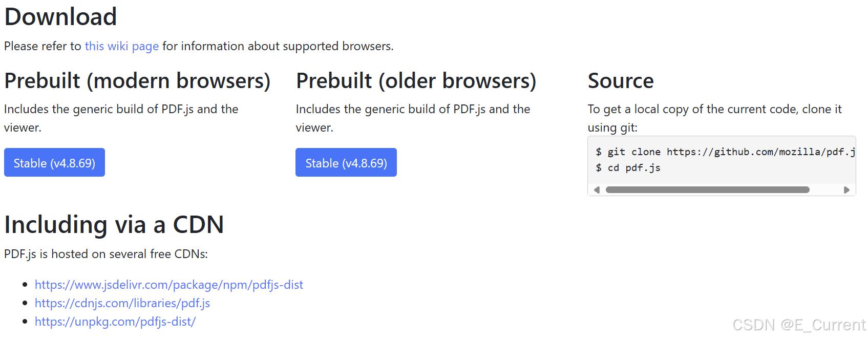Click scrollbar track right of the thumb
This screenshot has width=868, height=340.
tap(825, 190)
